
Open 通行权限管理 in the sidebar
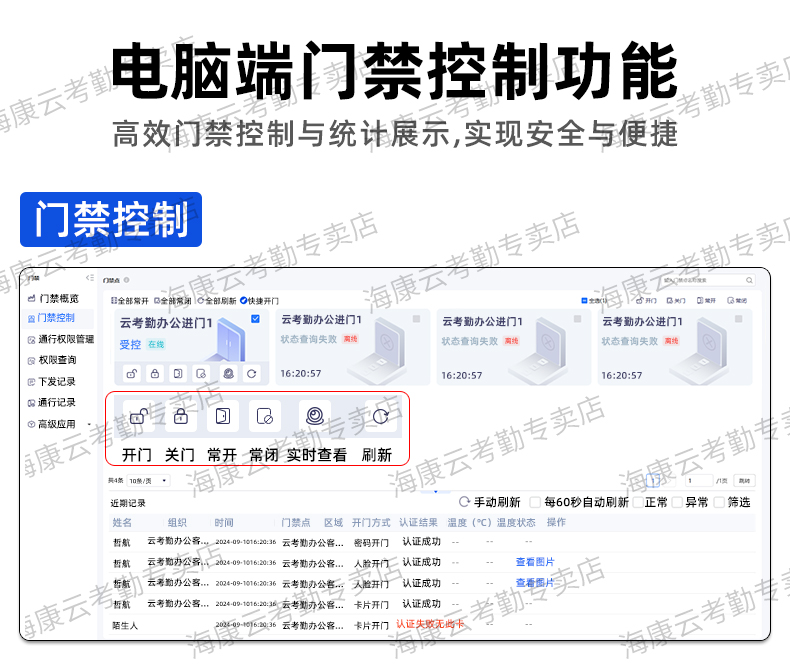60,339
